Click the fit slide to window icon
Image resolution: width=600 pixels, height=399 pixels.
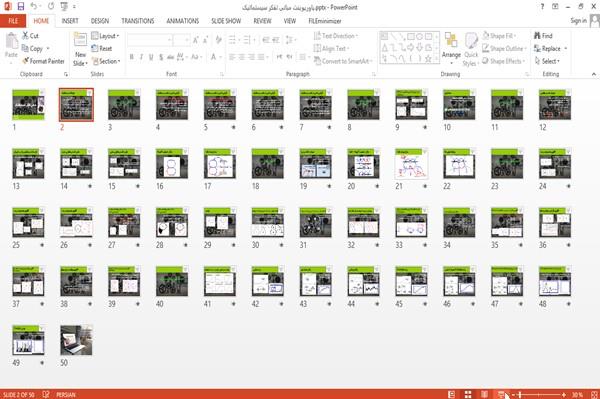pyautogui.click(x=594, y=394)
